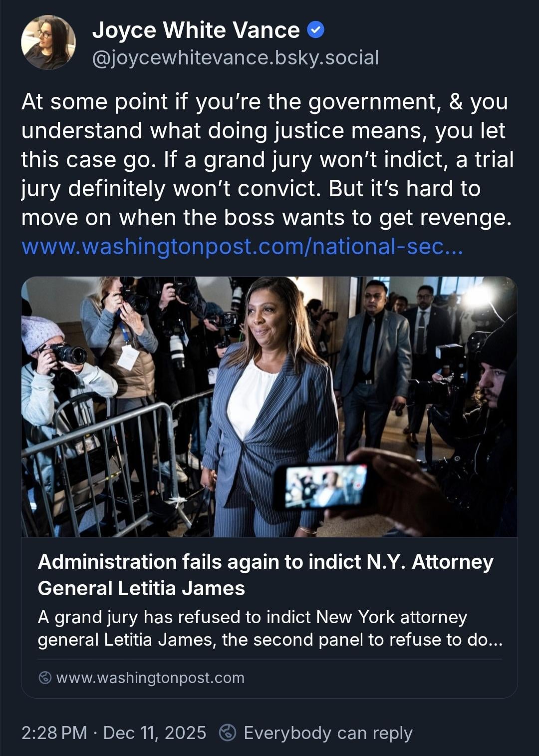Click the article summary about grand jury

coord(270,628)
